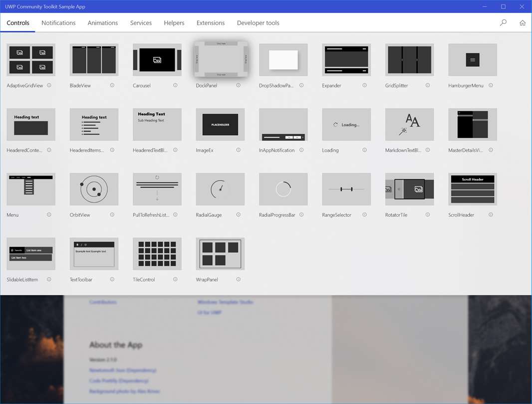Show info for InAppNotification

tap(301, 150)
